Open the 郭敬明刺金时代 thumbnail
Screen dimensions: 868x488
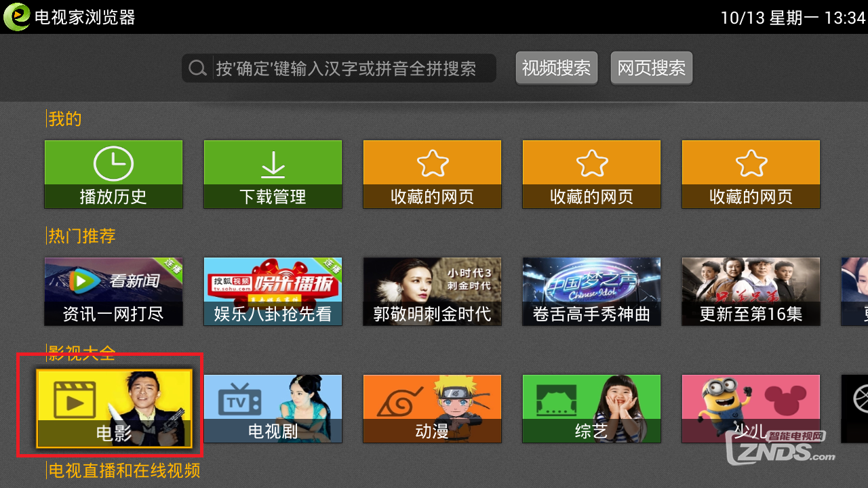coord(432,291)
